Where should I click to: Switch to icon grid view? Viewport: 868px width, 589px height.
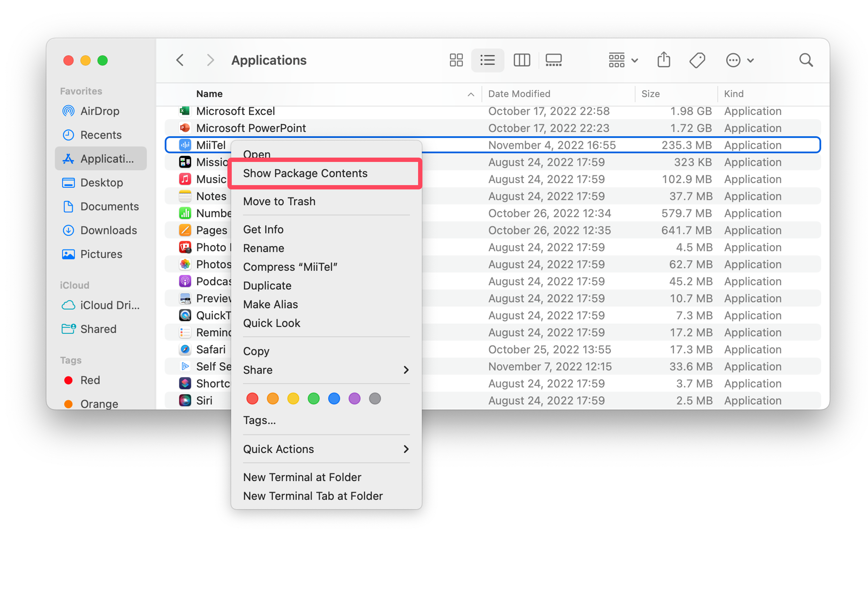[x=456, y=60]
